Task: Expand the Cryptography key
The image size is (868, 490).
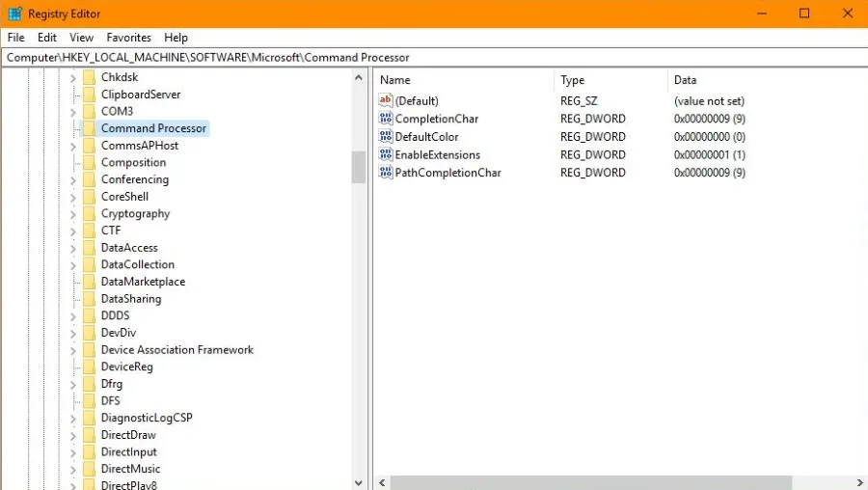Action: click(73, 215)
